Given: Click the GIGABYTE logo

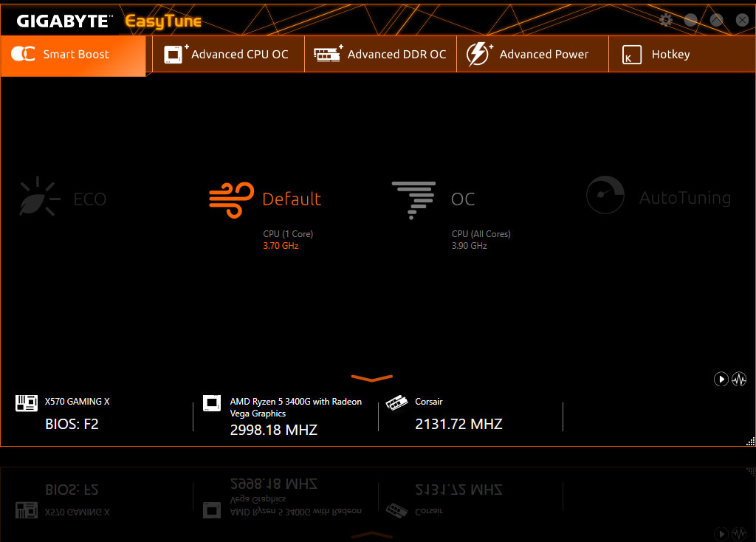Looking at the screenshot, I should click(64, 21).
